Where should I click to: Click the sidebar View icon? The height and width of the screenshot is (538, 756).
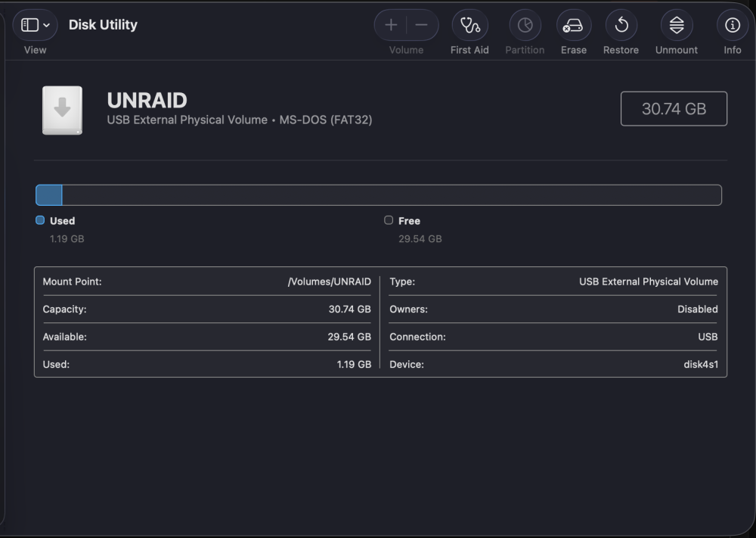[x=30, y=25]
